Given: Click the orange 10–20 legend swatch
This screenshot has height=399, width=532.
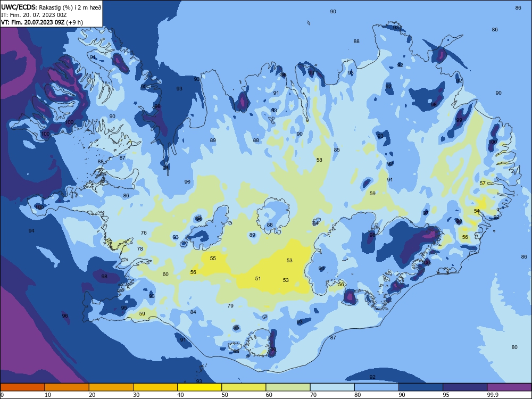Looking at the screenshot, I should pyautogui.click(x=67, y=387).
